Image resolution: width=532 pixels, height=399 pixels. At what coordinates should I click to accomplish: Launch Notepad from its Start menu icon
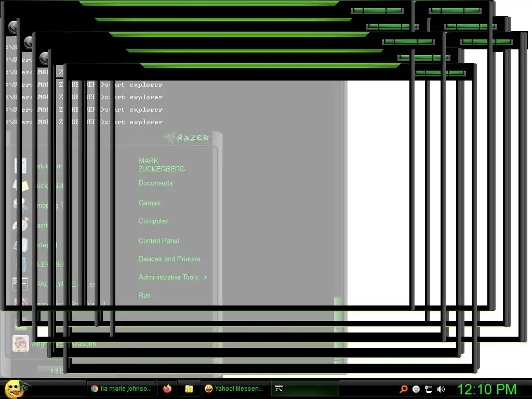[21, 245]
